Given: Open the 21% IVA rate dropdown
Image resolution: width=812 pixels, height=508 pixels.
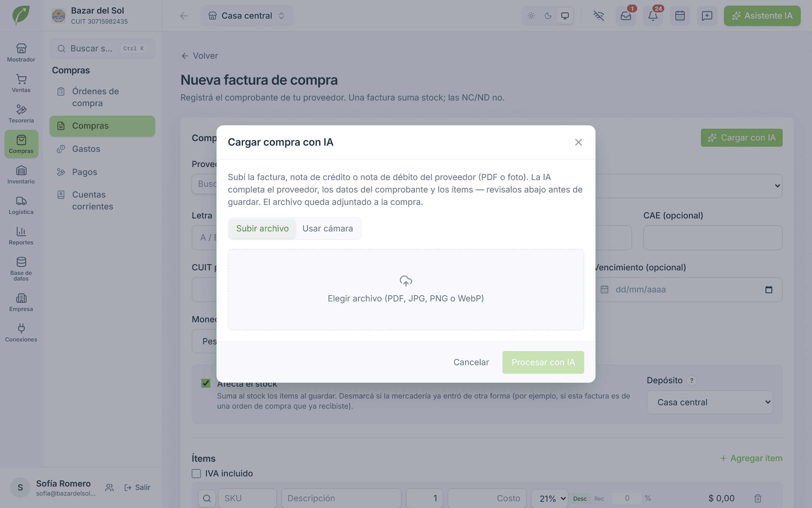Looking at the screenshot, I should point(550,499).
